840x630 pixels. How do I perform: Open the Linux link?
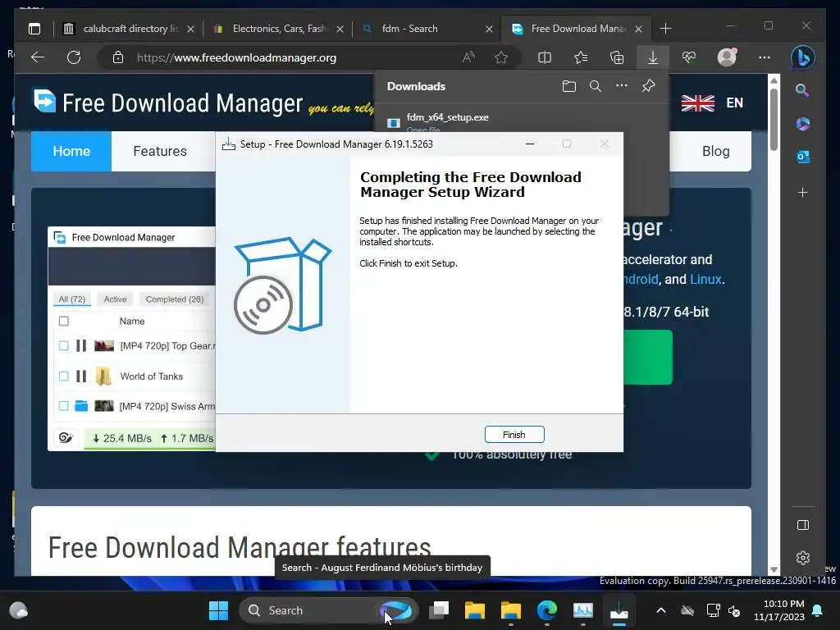[705, 279]
